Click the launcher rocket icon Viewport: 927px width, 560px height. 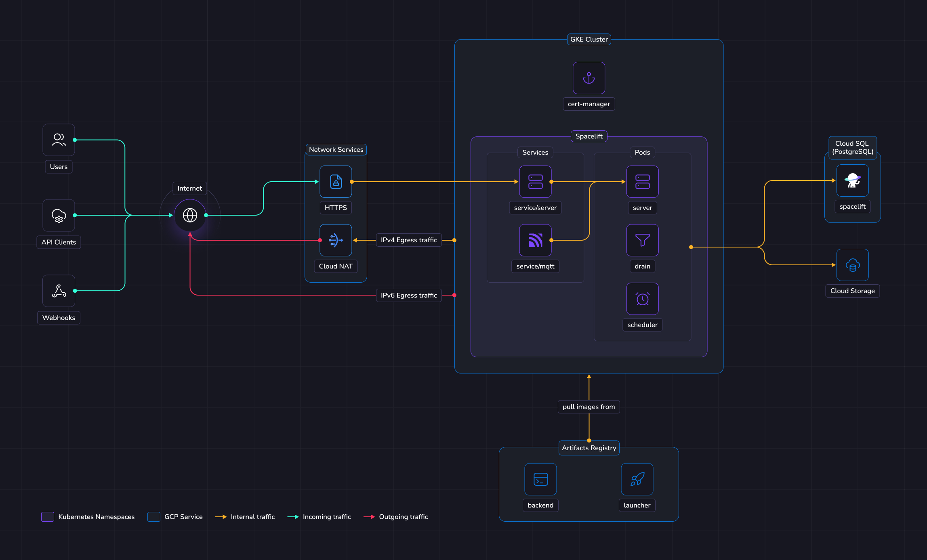tap(637, 479)
